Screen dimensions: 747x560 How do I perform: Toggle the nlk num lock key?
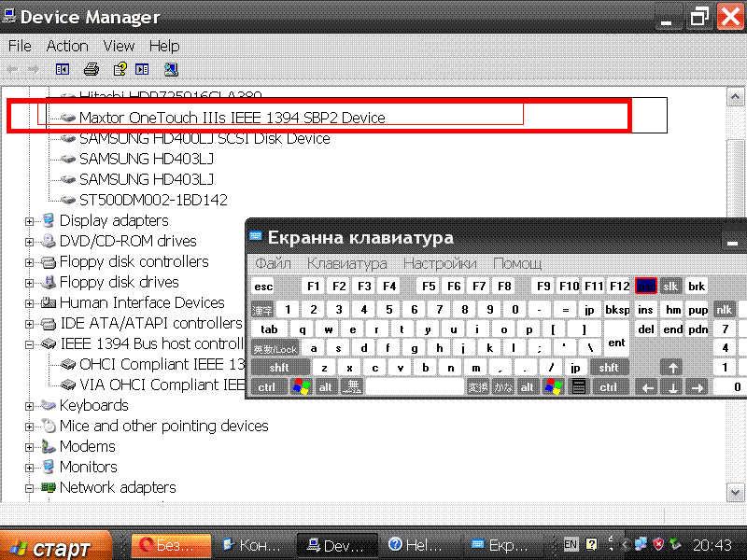[x=725, y=310]
